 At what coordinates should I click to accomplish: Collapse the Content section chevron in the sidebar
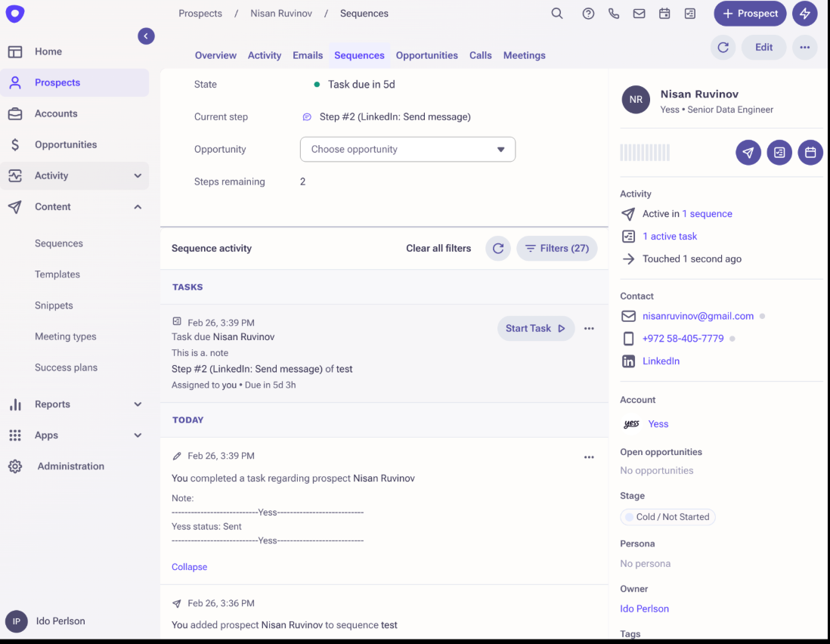[138, 207]
